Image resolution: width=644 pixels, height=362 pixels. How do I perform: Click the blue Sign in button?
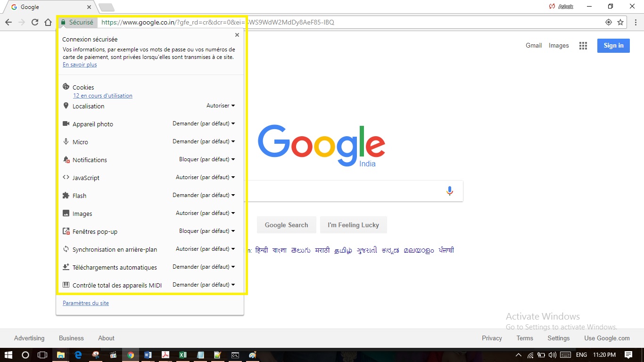coord(613,45)
